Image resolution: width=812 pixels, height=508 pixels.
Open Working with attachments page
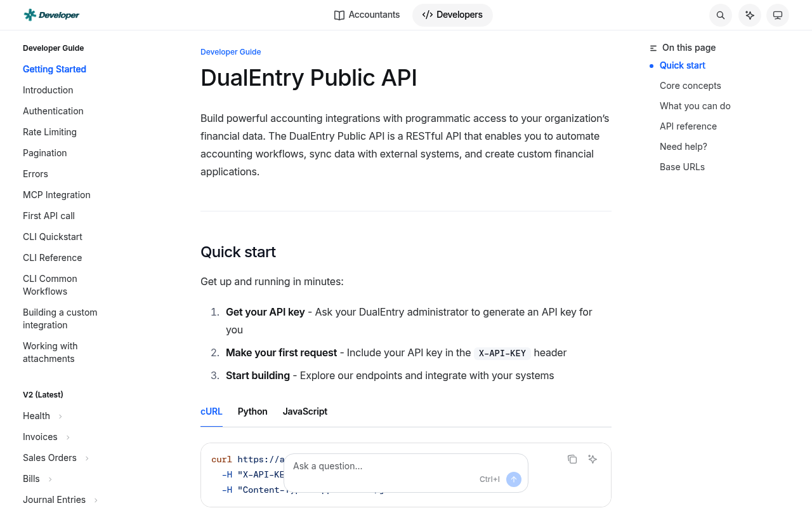click(50, 352)
